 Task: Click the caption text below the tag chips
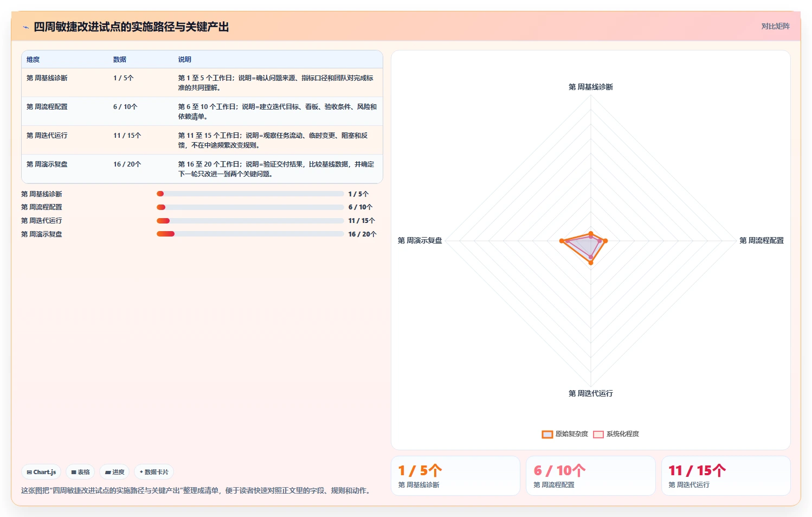point(197,490)
